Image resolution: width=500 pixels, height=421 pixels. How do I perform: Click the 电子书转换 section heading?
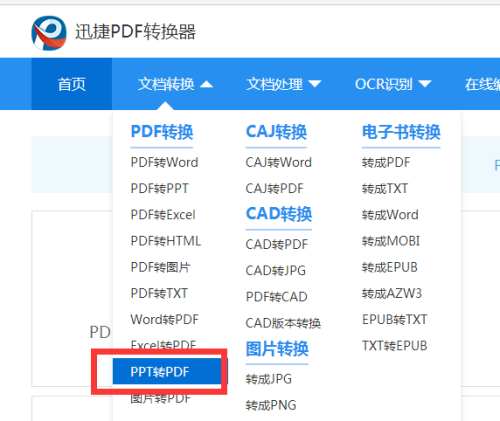pos(401,132)
